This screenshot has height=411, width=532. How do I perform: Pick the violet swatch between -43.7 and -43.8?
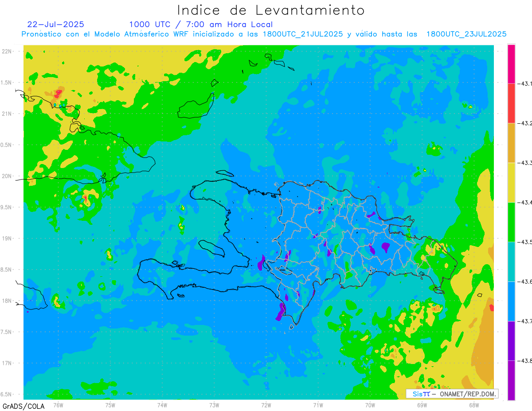(x=511, y=341)
